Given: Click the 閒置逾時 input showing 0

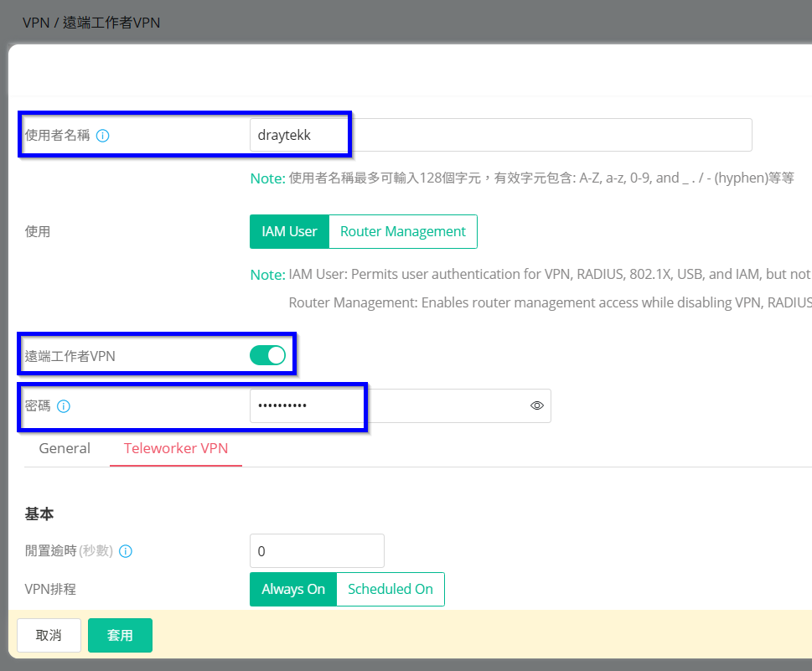Looking at the screenshot, I should tap(317, 551).
